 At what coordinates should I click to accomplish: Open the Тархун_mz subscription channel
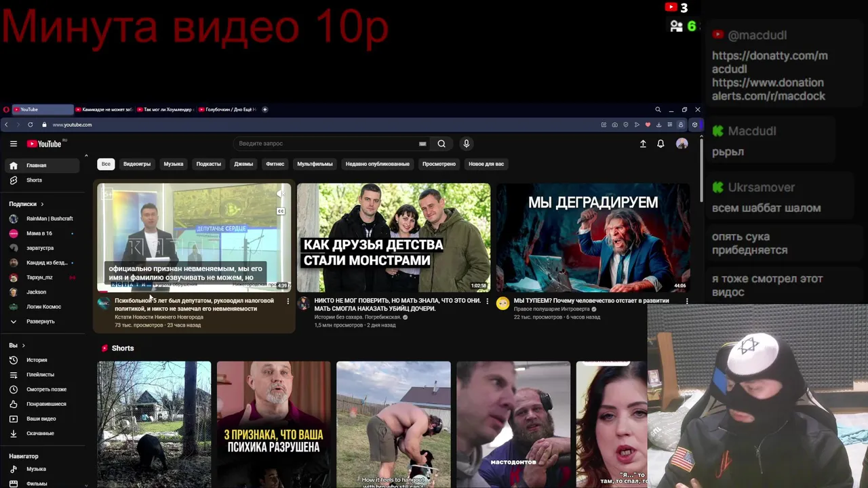[x=42, y=277]
